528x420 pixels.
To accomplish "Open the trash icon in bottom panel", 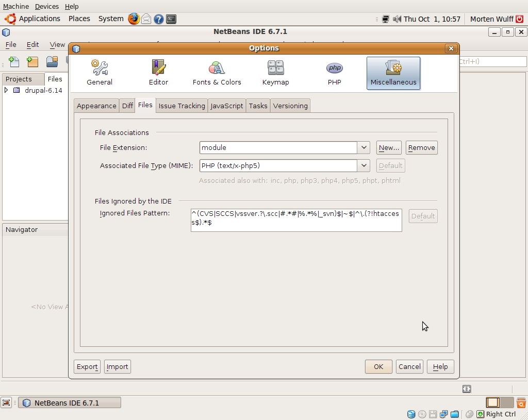I will point(521,402).
